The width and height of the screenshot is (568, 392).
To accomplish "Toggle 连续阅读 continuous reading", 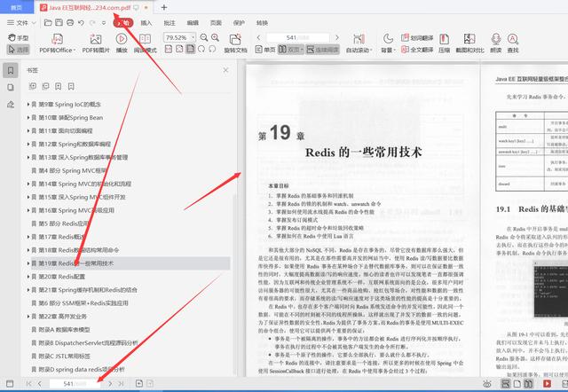I will [322, 50].
